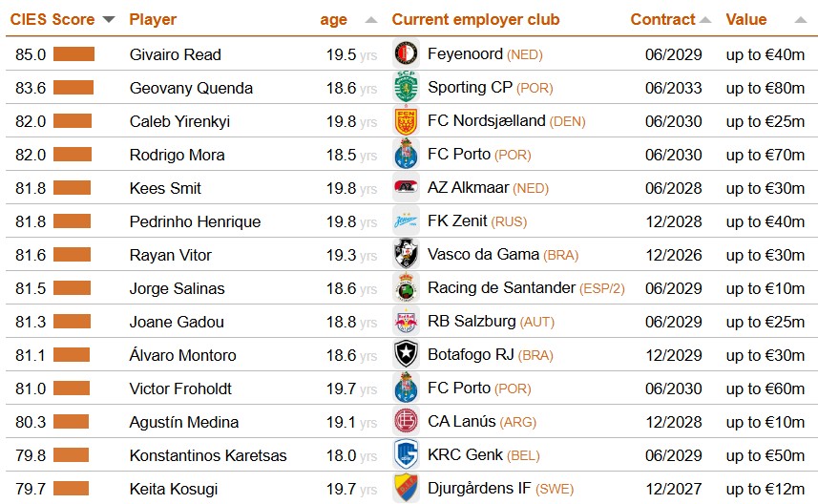The height and width of the screenshot is (504, 818).
Task: Sort table by CIES Score arrow
Action: 109,20
